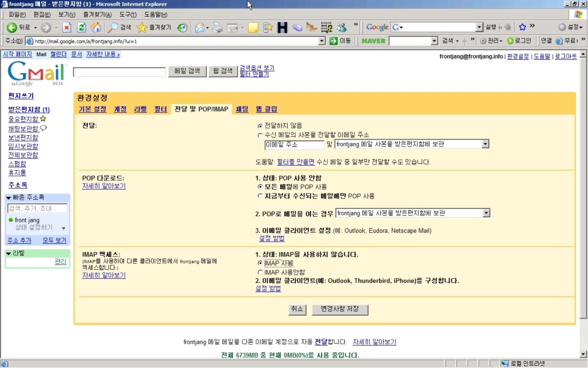Click the blue star bookmark icon in Google toolbar
Screen dimensions: 588x368
coord(523,27)
